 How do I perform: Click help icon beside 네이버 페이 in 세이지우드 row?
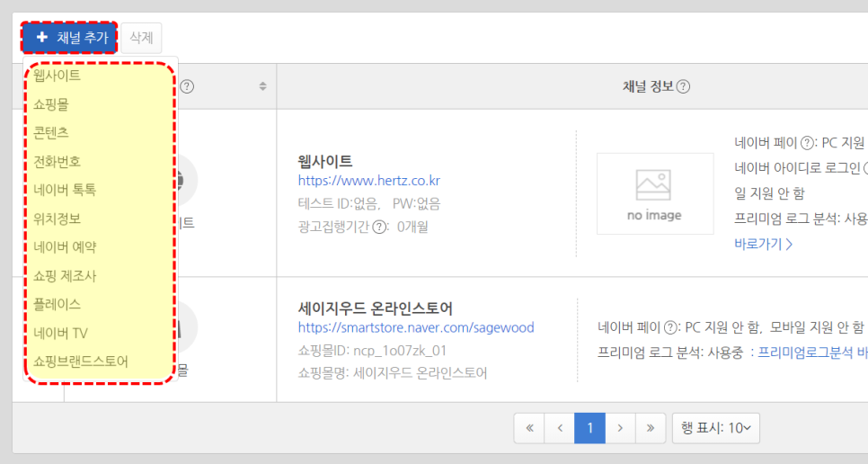tap(671, 328)
